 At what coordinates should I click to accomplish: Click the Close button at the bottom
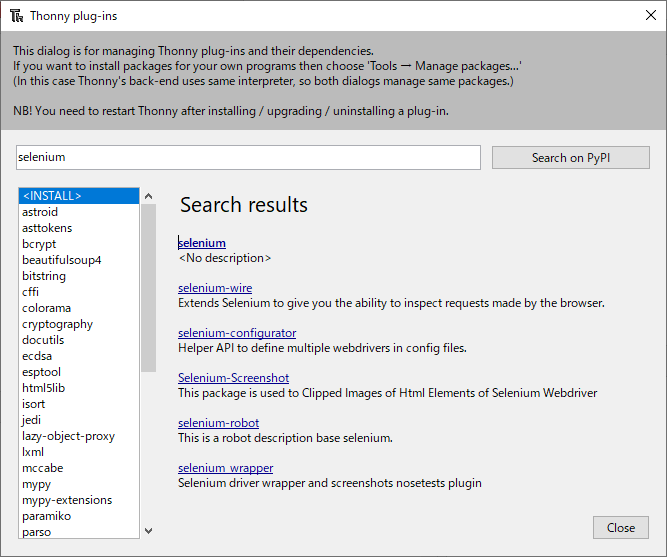coord(621,528)
